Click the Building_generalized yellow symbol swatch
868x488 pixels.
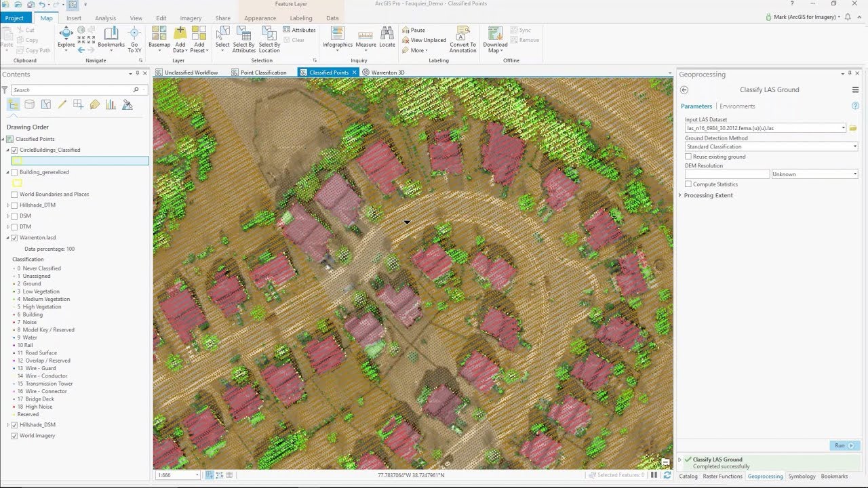pyautogui.click(x=17, y=183)
